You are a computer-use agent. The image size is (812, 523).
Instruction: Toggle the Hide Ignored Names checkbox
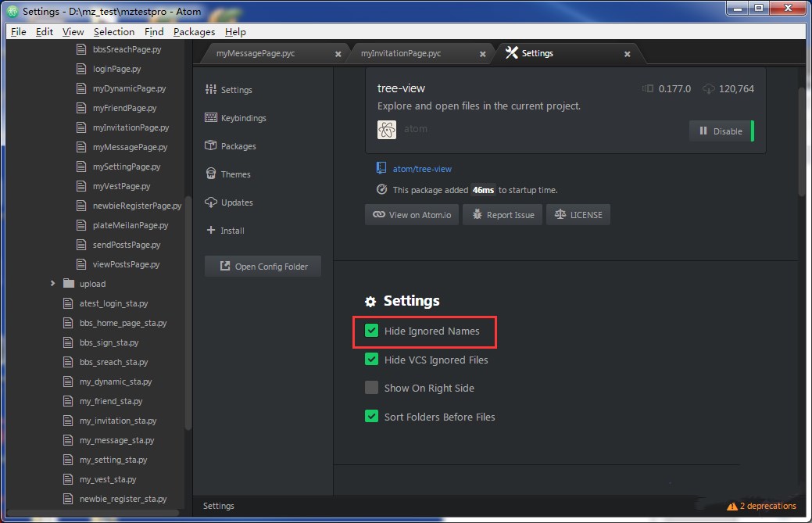point(371,331)
